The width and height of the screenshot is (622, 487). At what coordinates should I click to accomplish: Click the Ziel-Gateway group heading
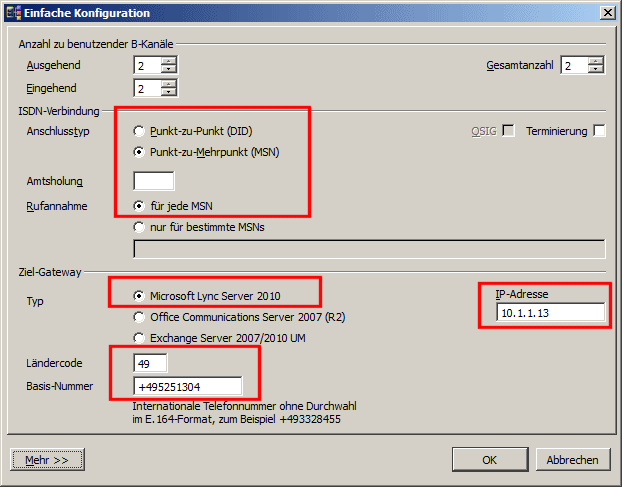pyautogui.click(x=50, y=272)
